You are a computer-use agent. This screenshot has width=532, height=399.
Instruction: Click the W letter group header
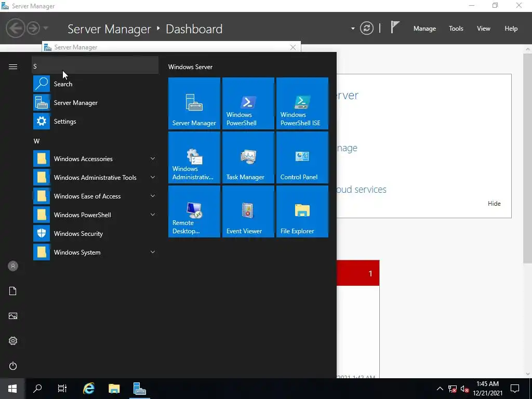pyautogui.click(x=37, y=141)
